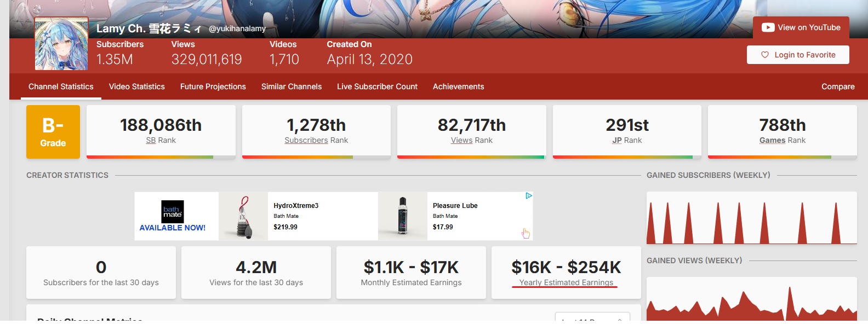Screen dimensions: 868x324
Task: Click the HydroXtreme3 product image
Action: coord(243,216)
